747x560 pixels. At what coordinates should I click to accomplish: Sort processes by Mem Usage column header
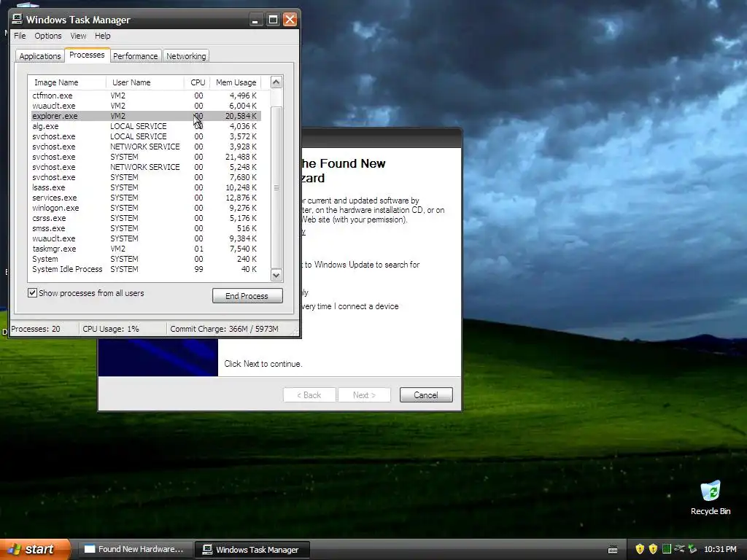coord(236,82)
